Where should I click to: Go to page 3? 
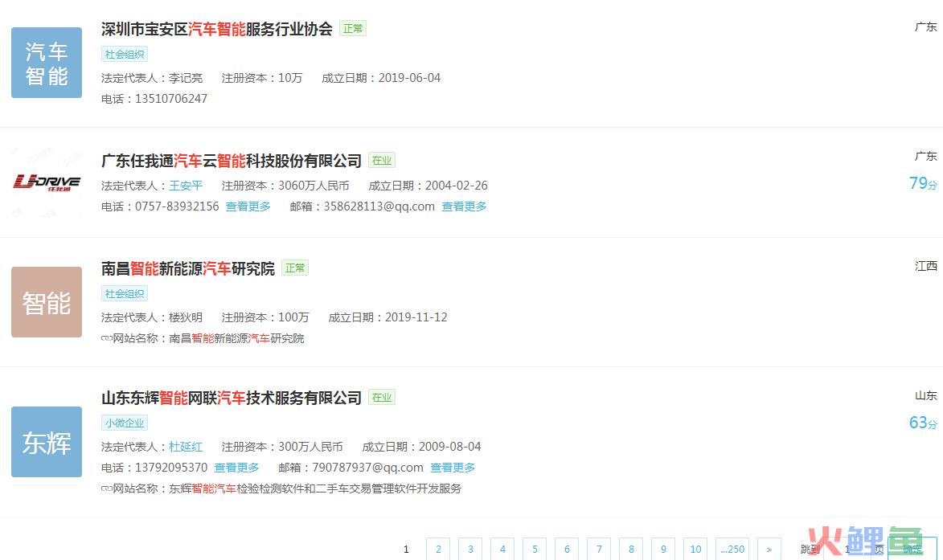tap(470, 550)
